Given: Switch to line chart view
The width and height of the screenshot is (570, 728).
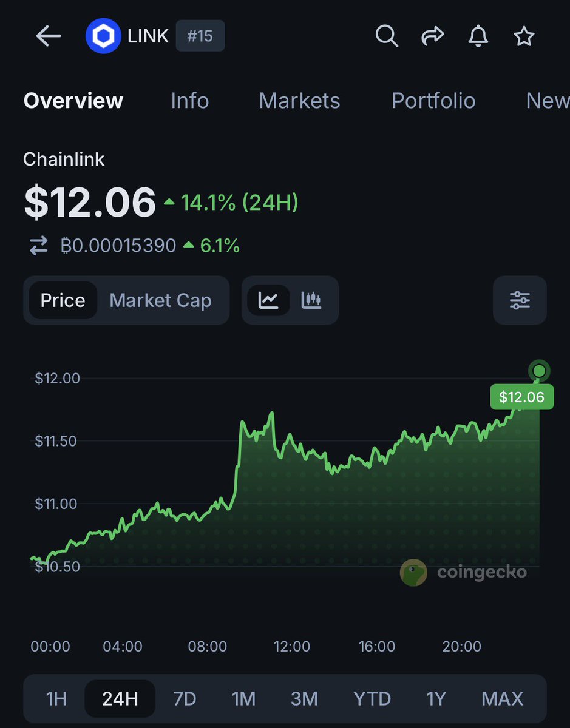Looking at the screenshot, I should (268, 300).
